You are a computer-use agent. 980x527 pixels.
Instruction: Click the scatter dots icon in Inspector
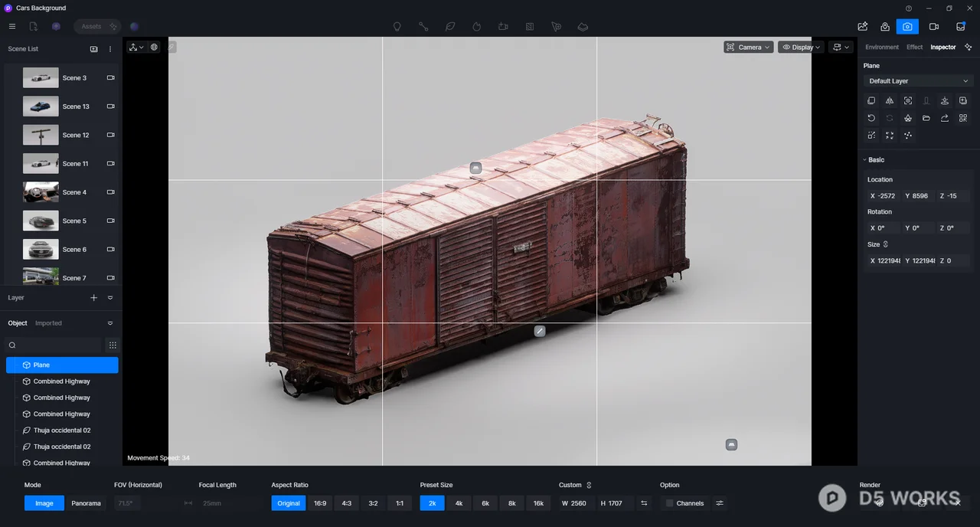click(x=908, y=136)
